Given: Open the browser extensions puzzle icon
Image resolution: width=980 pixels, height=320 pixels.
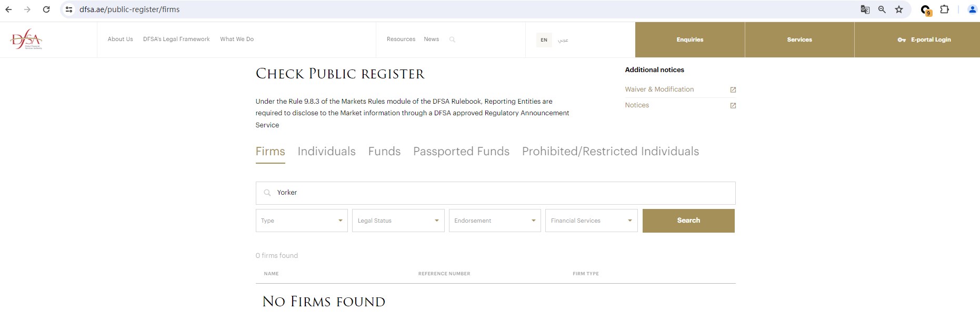Looking at the screenshot, I should coord(944,9).
